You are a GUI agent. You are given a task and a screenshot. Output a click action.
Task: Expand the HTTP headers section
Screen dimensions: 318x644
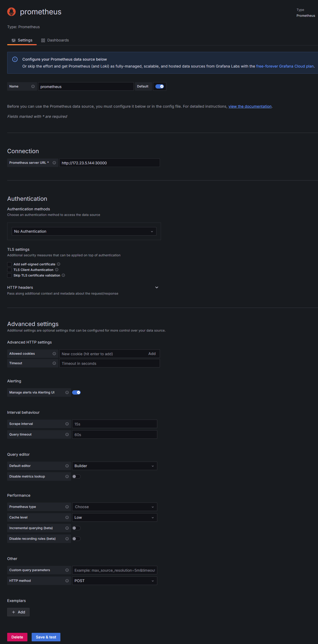[157, 287]
